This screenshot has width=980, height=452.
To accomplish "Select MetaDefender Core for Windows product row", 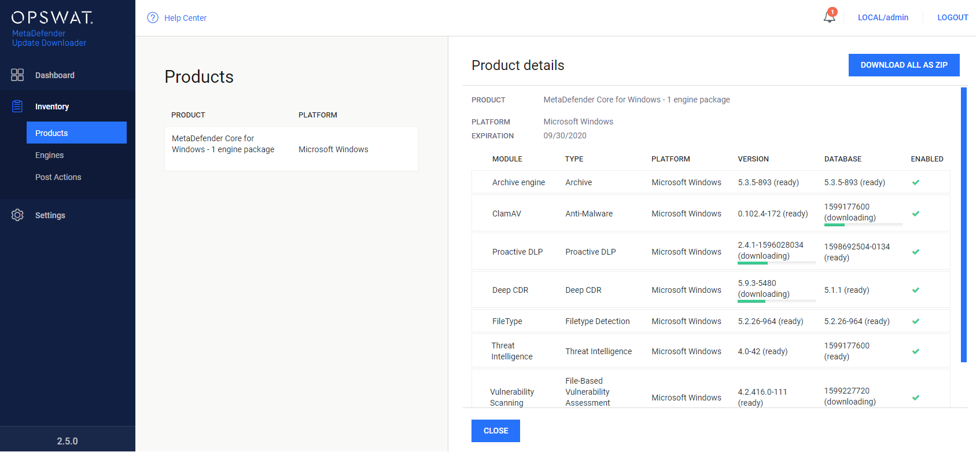I will click(292, 149).
